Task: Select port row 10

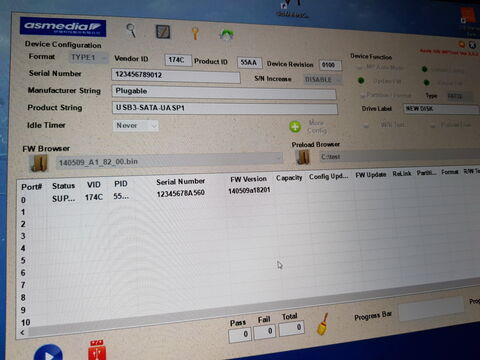Action: [26, 322]
